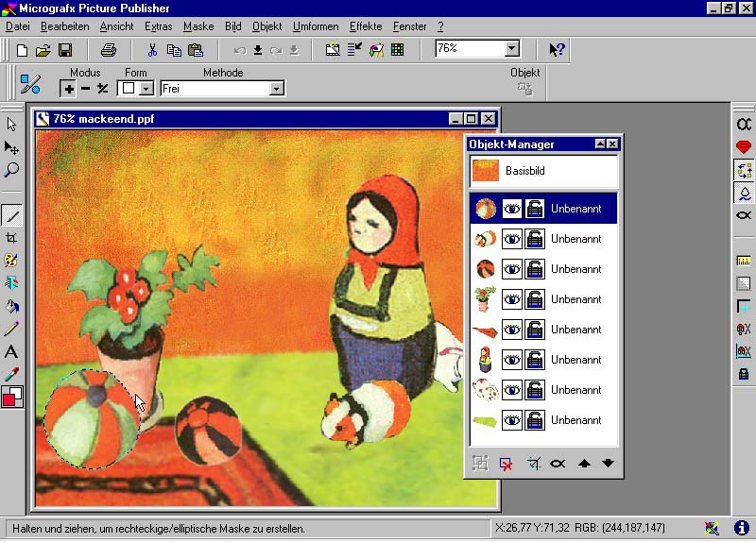This screenshot has height=542, width=756.
Task: Open the Extras menu
Action: tap(158, 26)
